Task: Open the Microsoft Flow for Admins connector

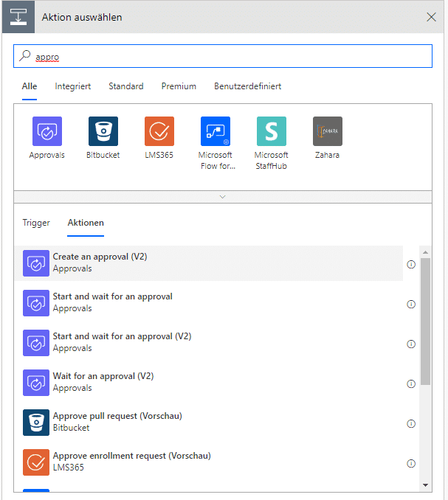Action: point(216,131)
